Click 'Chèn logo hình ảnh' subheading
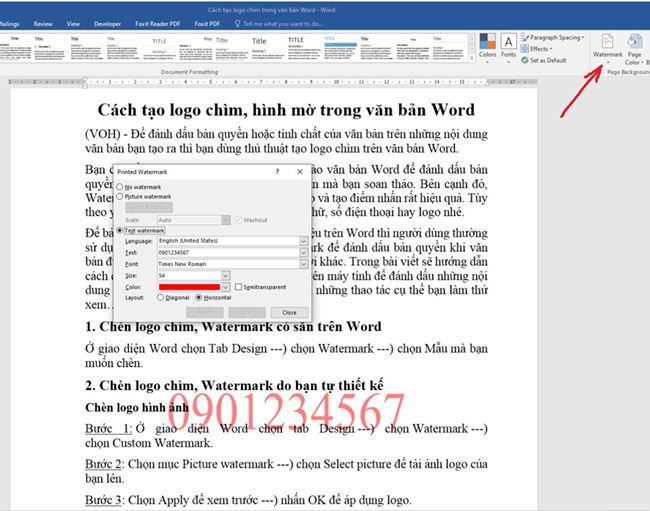650x511 pixels. coord(137,408)
